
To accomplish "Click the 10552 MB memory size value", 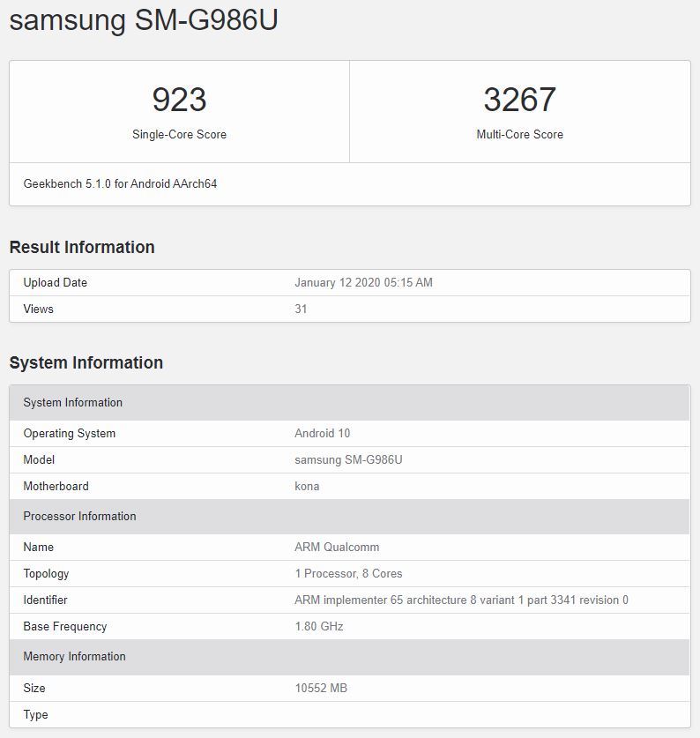I will (x=321, y=688).
